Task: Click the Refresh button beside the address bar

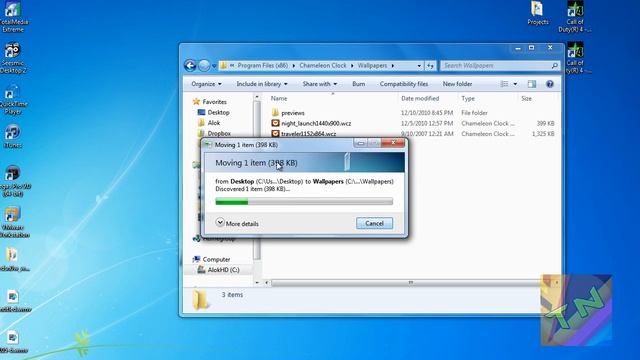Action: (x=430, y=66)
